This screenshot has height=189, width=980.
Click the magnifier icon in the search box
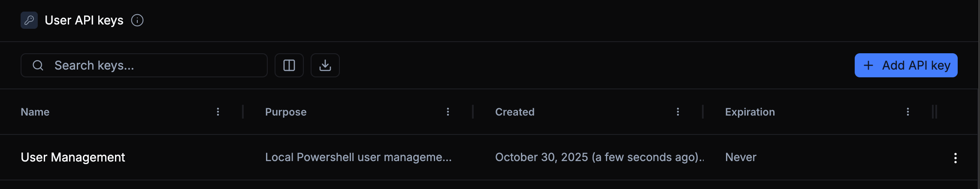tap(38, 65)
